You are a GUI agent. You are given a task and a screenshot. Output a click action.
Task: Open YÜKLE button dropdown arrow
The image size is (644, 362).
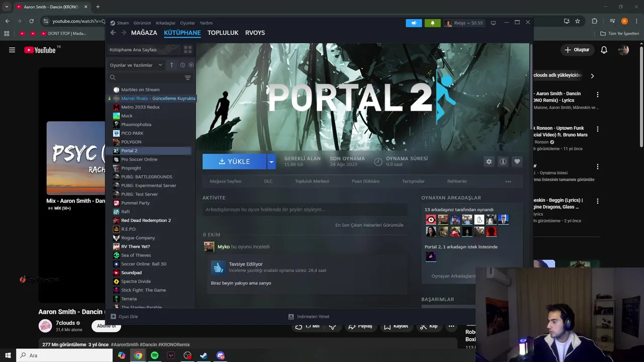271,161
